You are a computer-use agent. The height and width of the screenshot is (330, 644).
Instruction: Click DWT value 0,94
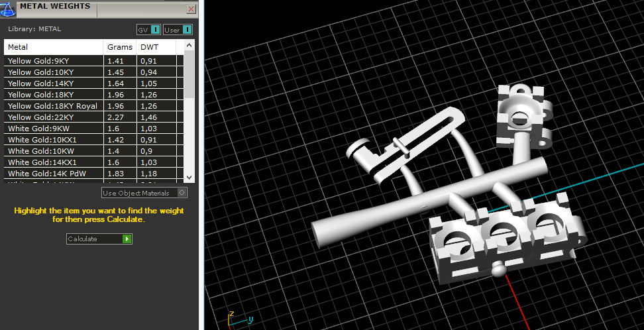tap(148, 72)
